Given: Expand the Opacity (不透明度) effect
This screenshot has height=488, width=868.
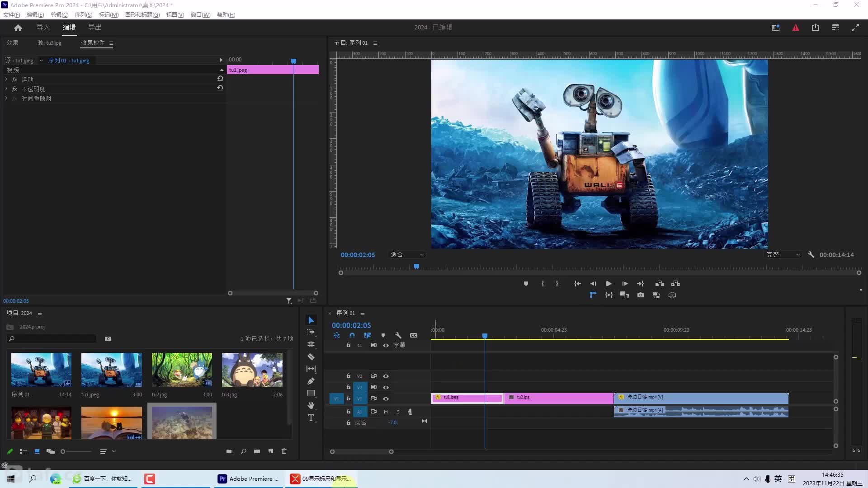Looking at the screenshot, I should (x=6, y=89).
